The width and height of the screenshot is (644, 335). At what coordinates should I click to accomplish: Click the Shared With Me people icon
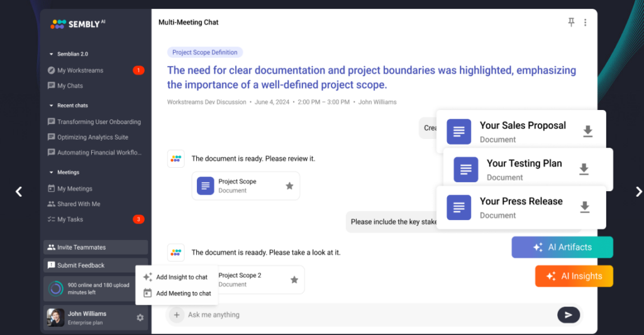[52, 204]
